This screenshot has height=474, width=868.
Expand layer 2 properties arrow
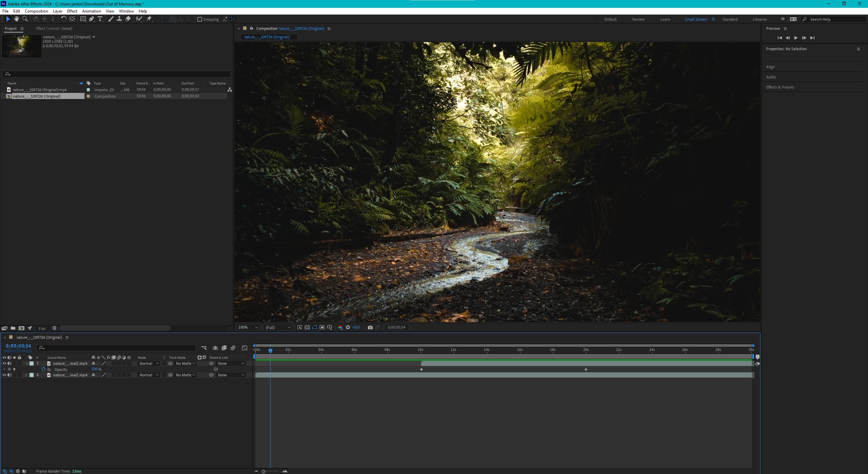tap(26, 375)
